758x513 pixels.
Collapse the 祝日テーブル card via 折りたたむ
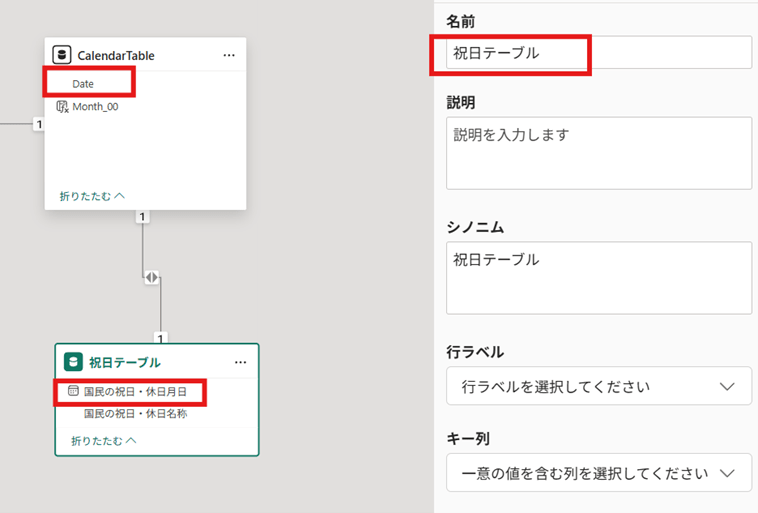(x=103, y=440)
